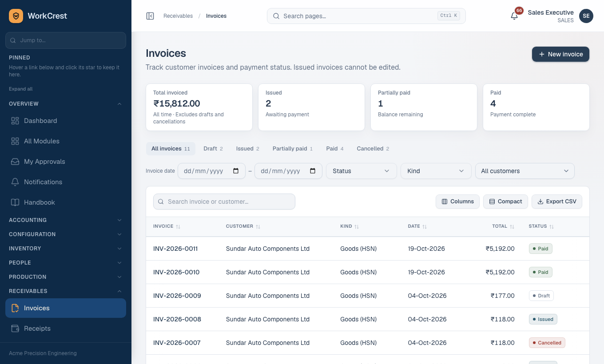The width and height of the screenshot is (604, 364).
Task: Open the All customers dropdown
Action: coord(525,171)
